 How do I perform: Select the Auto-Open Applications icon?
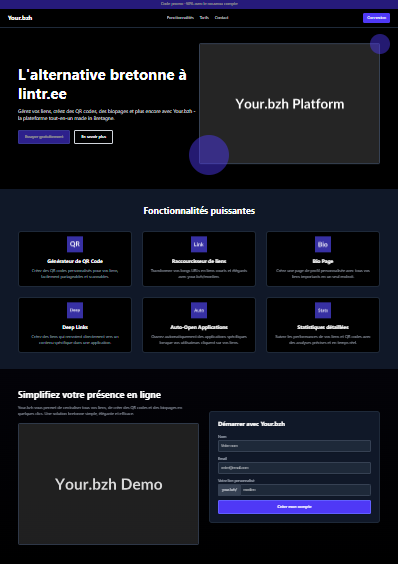[199, 310]
